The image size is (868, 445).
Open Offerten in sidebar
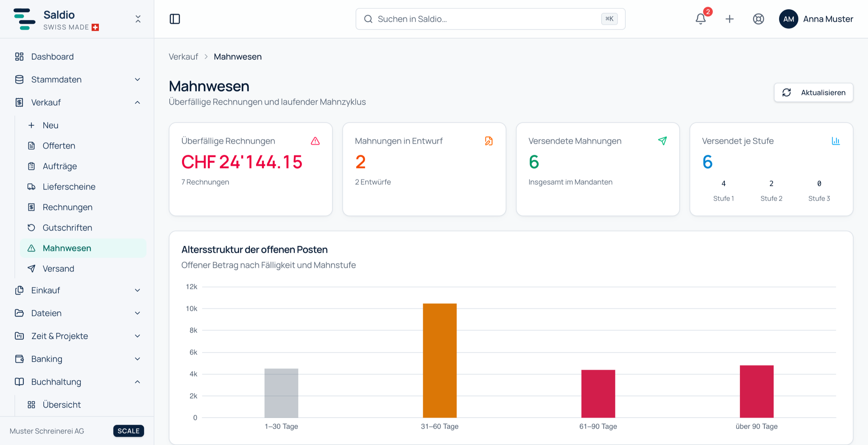[83, 146]
